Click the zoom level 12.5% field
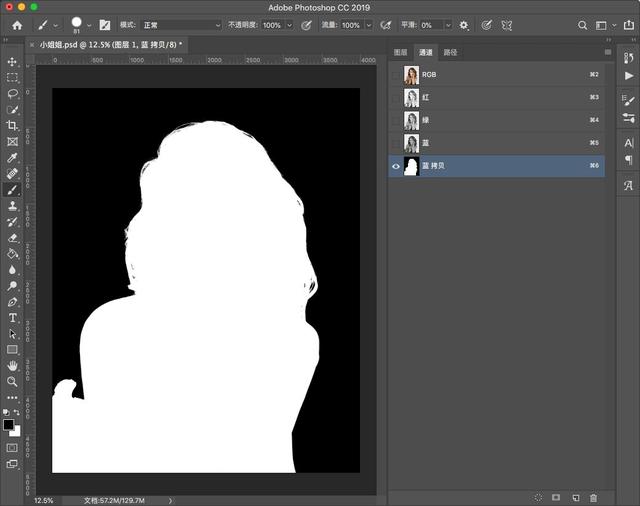 point(44,500)
